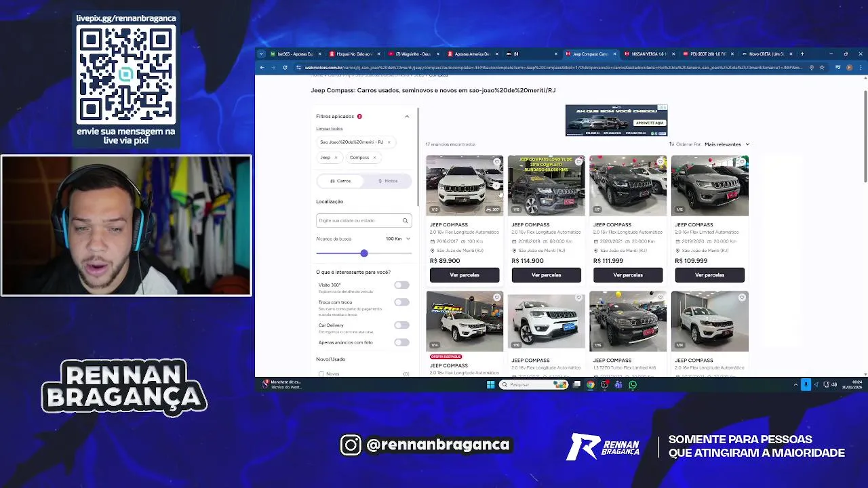Click Ver parcelas for R$ 114.900 car
Screen dimensions: 868x488
546,274
